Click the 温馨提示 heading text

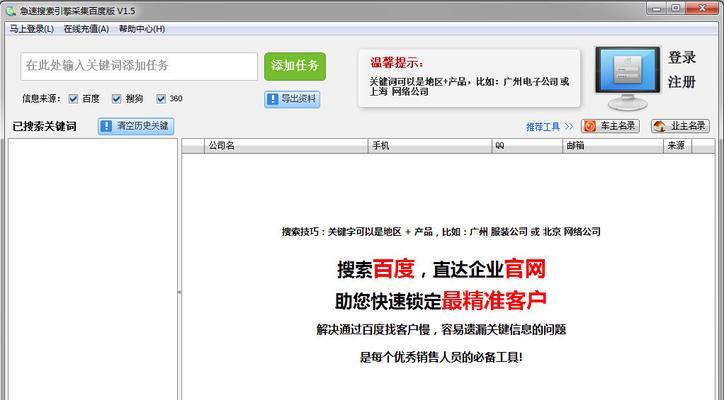click(x=397, y=63)
